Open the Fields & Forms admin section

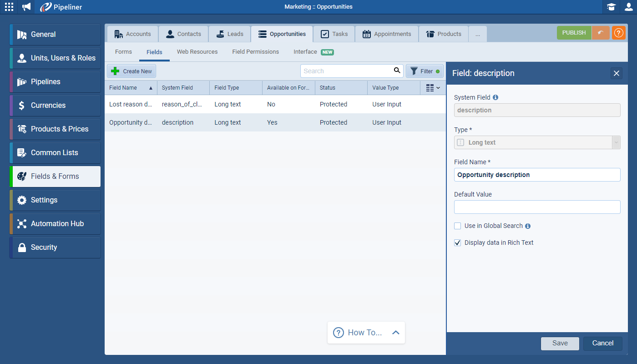click(x=55, y=176)
